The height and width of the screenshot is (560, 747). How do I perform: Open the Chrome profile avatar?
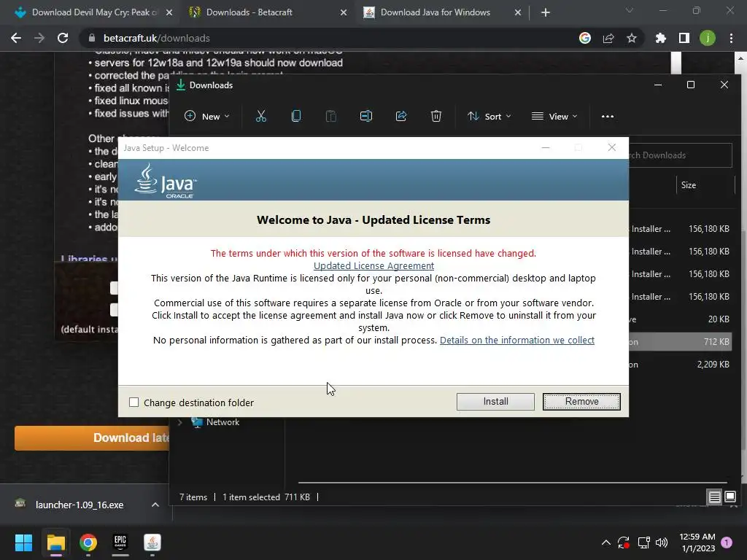click(x=708, y=38)
